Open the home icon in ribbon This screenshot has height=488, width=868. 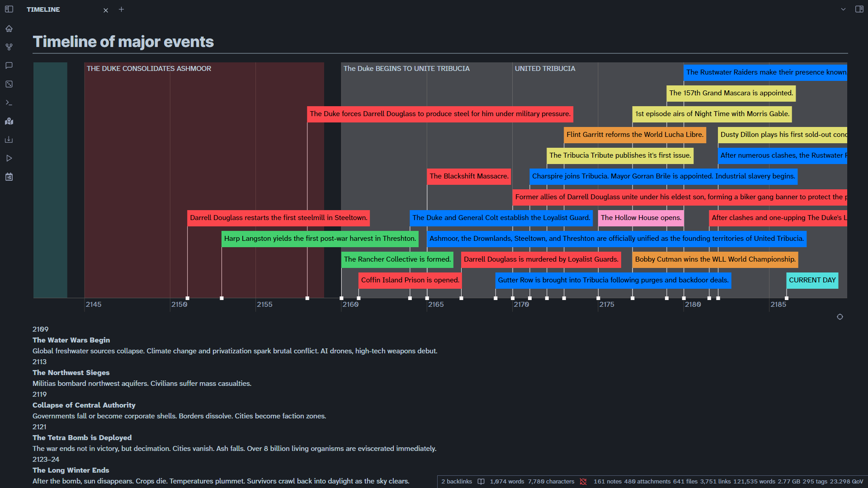[x=9, y=28]
